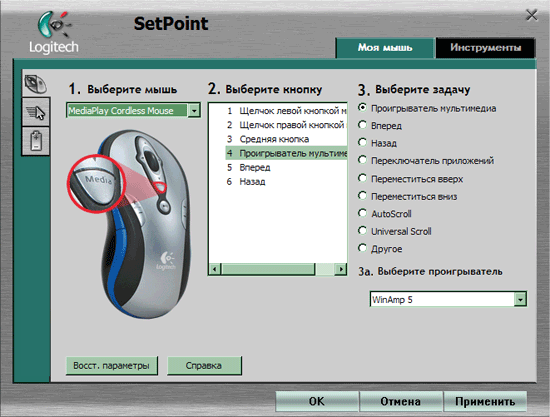Screen dimensions: 550x417
Task: Select list row 3 Средняя кнопка
Action: [286, 139]
